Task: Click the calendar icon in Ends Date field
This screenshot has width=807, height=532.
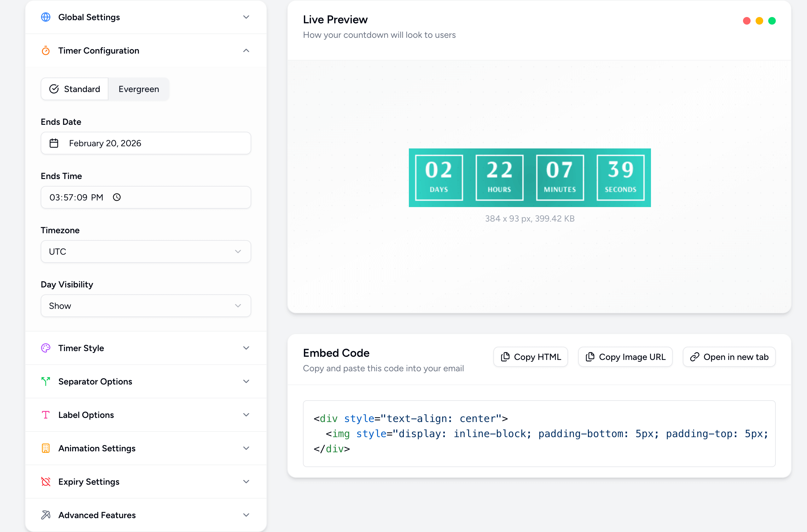Action: (x=54, y=143)
